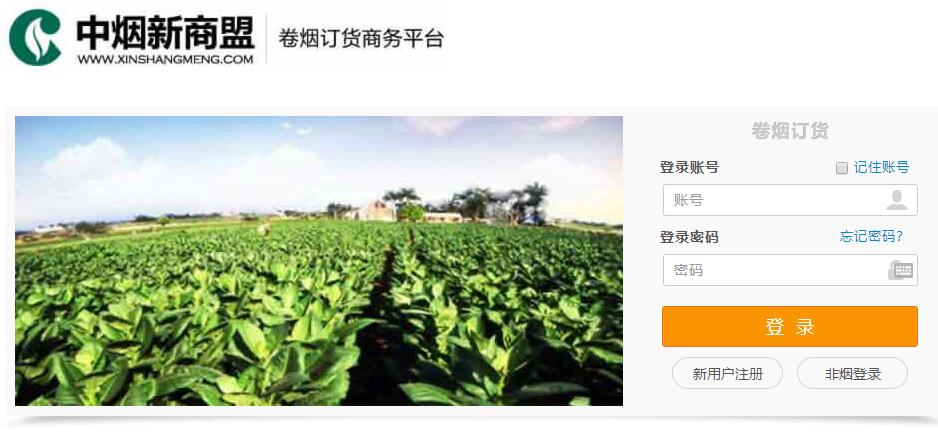This screenshot has height=438, width=938.
Task: Click the 非烟登录 non-tobacco login button
Action: (x=852, y=373)
